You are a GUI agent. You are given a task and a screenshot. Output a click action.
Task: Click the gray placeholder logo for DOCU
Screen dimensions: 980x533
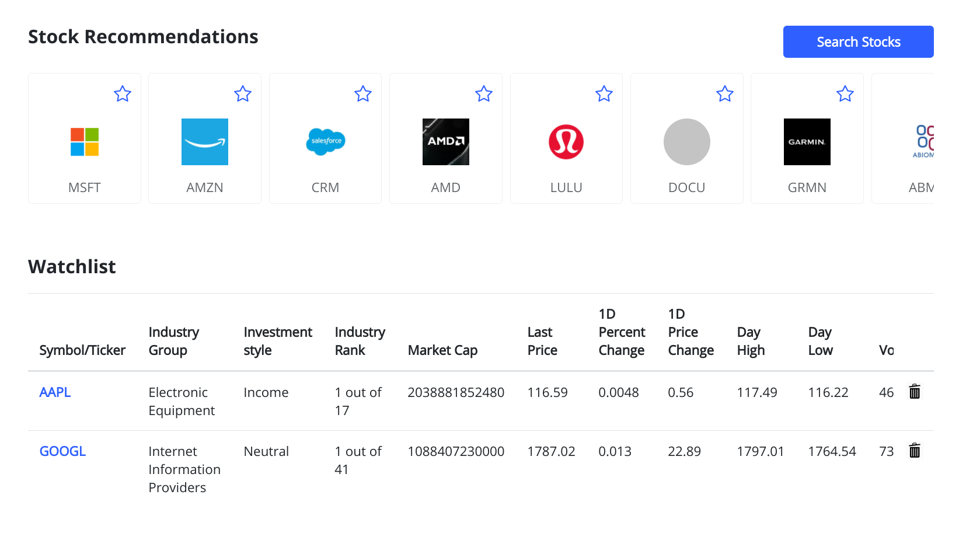687,142
